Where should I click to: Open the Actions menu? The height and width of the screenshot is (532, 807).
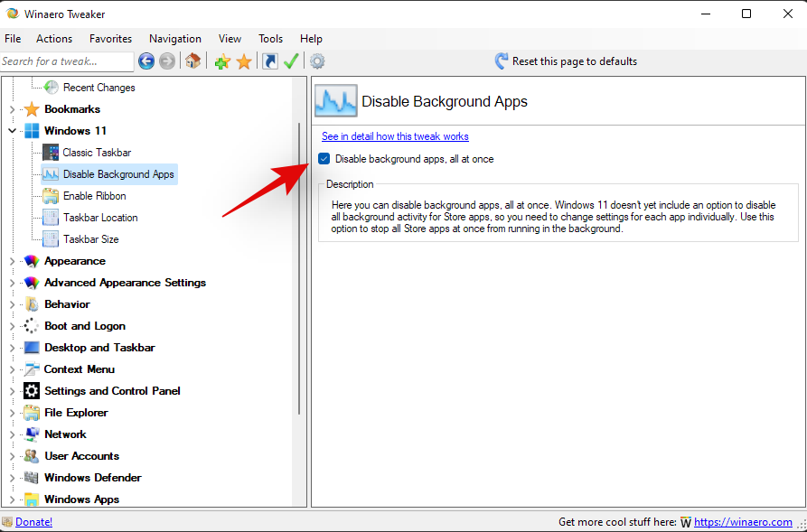point(54,39)
